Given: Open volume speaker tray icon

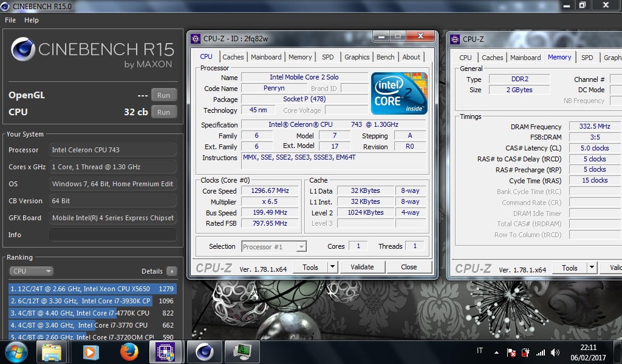Looking at the screenshot, I should [555, 352].
